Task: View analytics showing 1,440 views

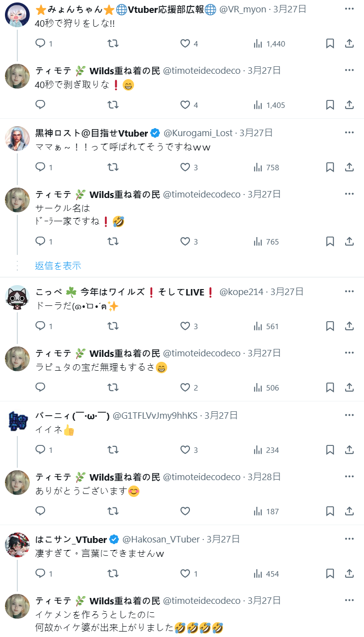Action: [x=269, y=44]
